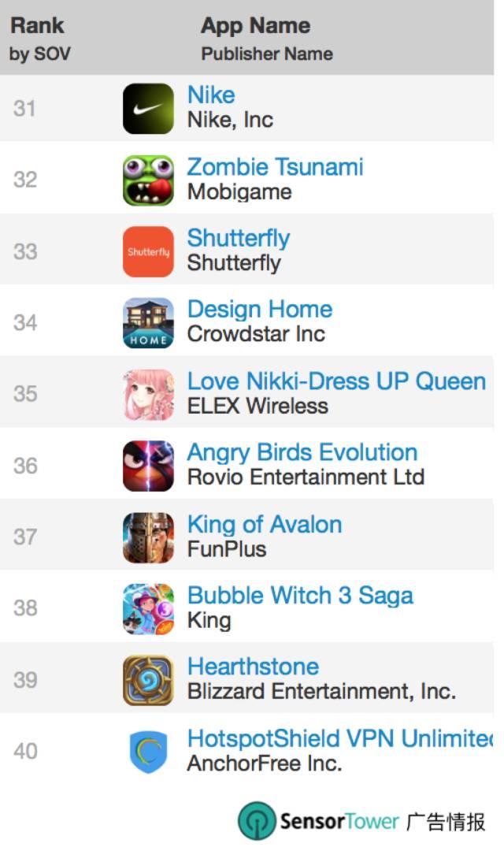This screenshot has width=504, height=847.
Task: Open the Angry Birds Evolution link
Action: [x=302, y=452]
